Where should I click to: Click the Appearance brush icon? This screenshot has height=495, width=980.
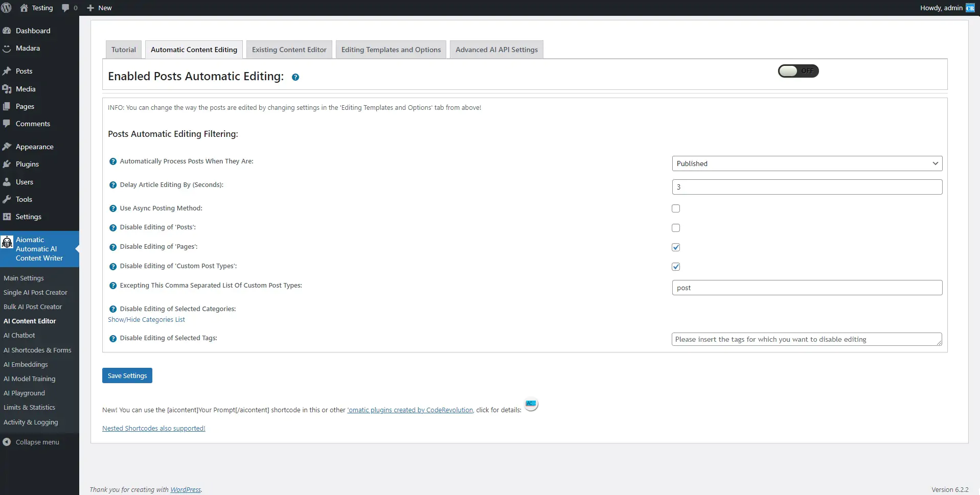coord(7,147)
